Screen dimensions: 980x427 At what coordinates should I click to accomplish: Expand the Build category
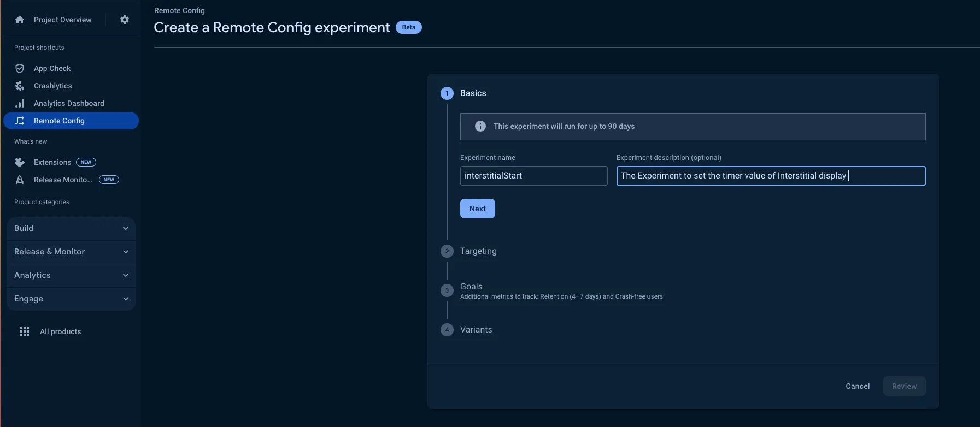(71, 228)
